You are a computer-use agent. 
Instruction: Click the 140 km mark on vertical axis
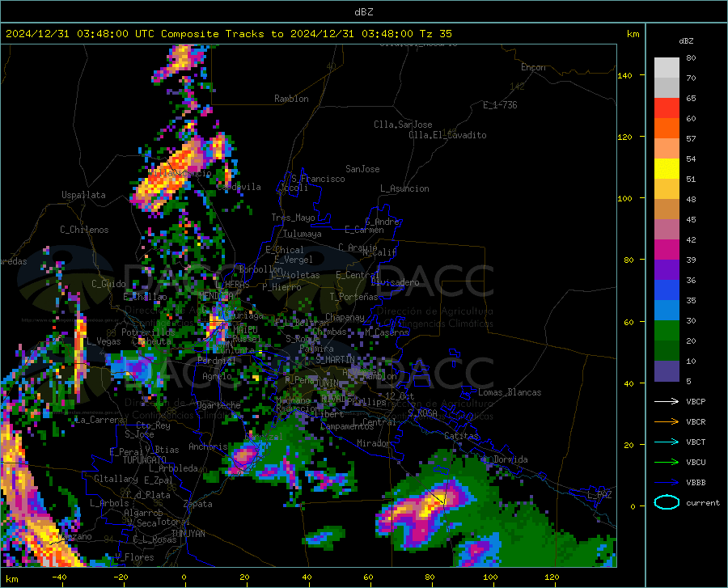(624, 75)
